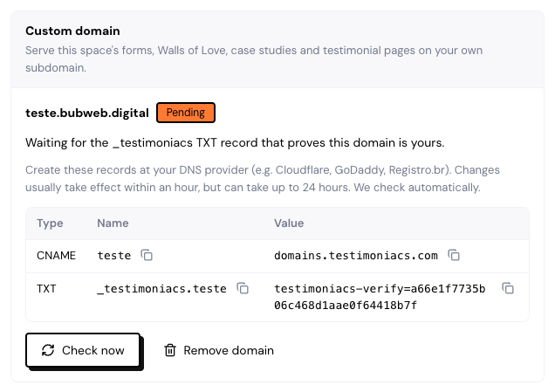Click the CNAME type cell
Viewport: 555px width, 392px height.
pos(56,255)
